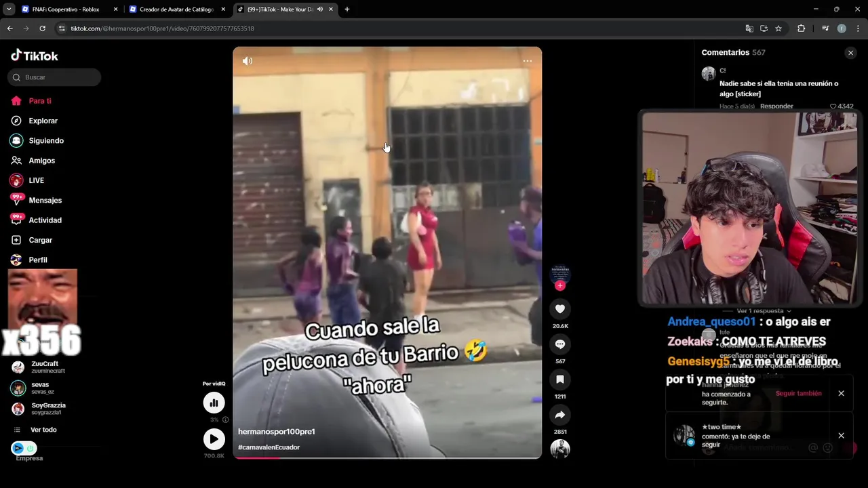Open hermanospor100pre1 profile link
This screenshot has width=868, height=488.
click(277, 432)
